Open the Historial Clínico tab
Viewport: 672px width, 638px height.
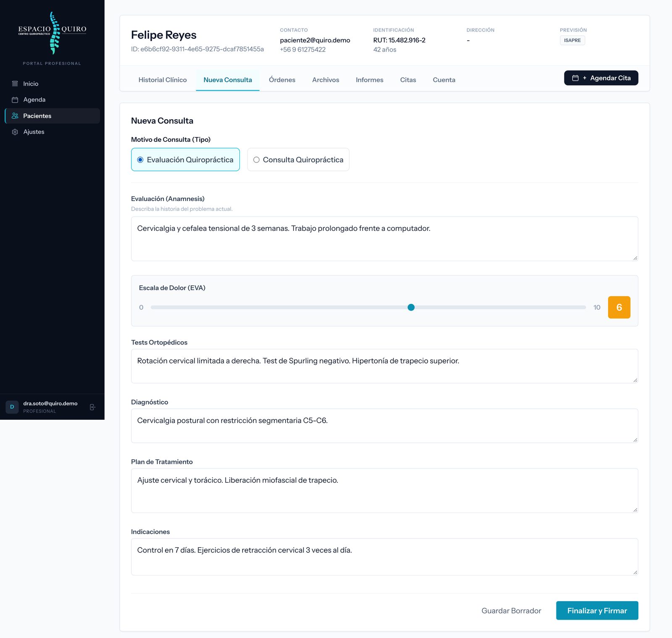click(x=163, y=80)
